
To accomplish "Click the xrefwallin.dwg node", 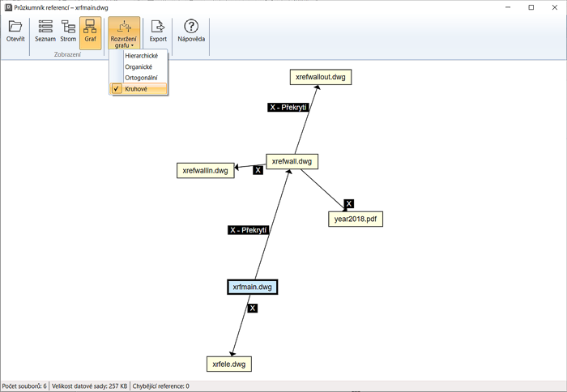I will 206,170.
